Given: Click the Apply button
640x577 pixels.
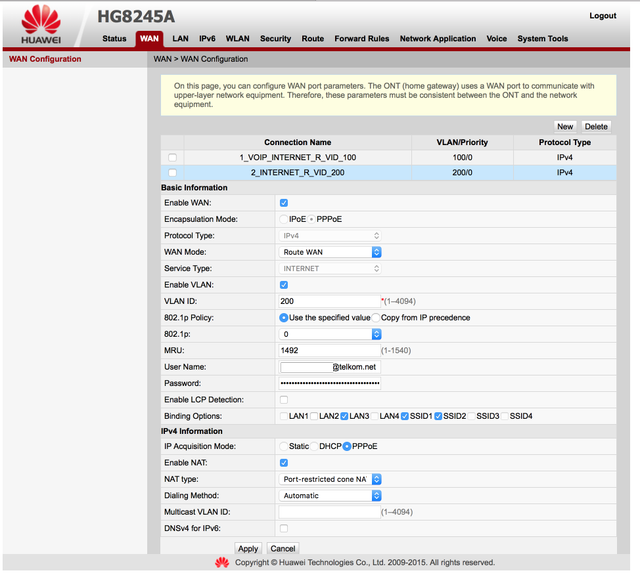Looking at the screenshot, I should [x=248, y=548].
